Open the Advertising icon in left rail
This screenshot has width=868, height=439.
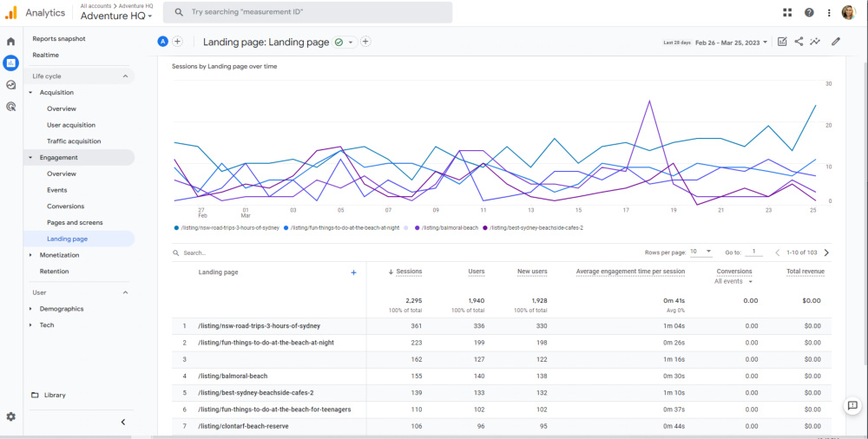(x=10, y=107)
